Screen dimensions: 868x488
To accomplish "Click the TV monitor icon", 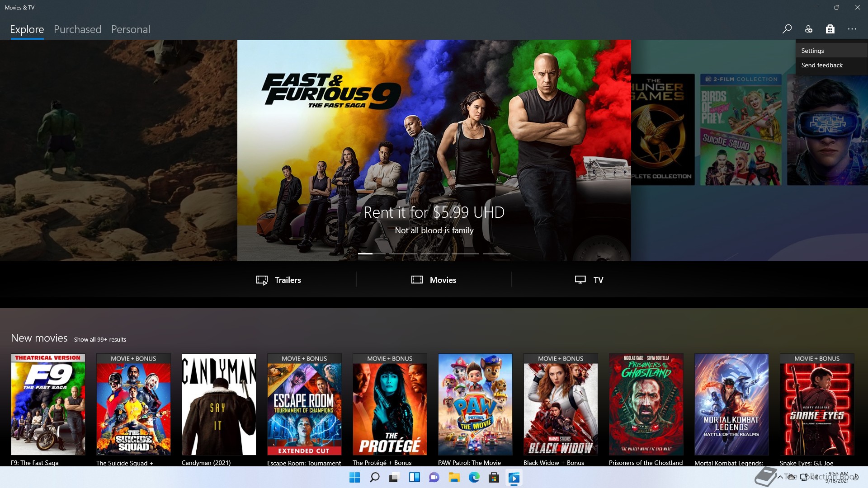I will click(x=580, y=280).
